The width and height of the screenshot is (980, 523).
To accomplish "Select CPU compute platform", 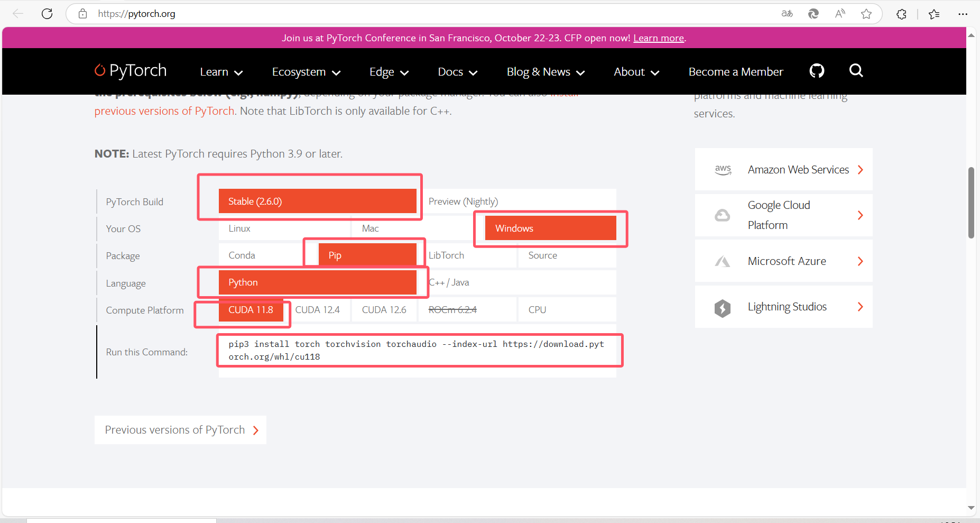I will click(x=567, y=309).
